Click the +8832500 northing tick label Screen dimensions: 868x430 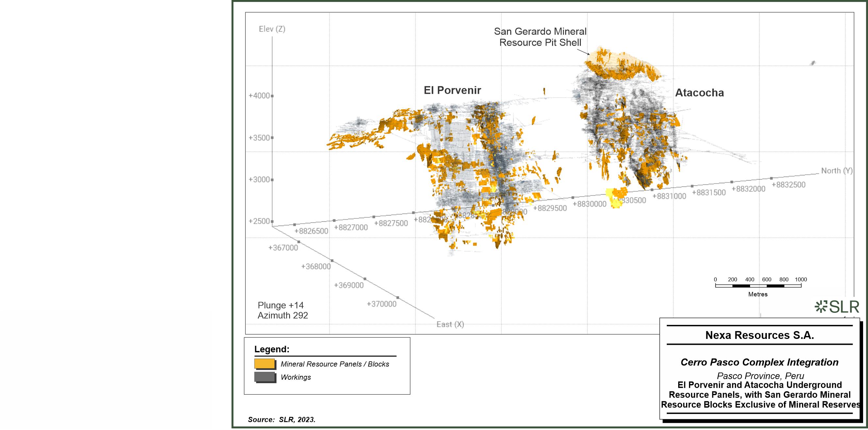(789, 185)
